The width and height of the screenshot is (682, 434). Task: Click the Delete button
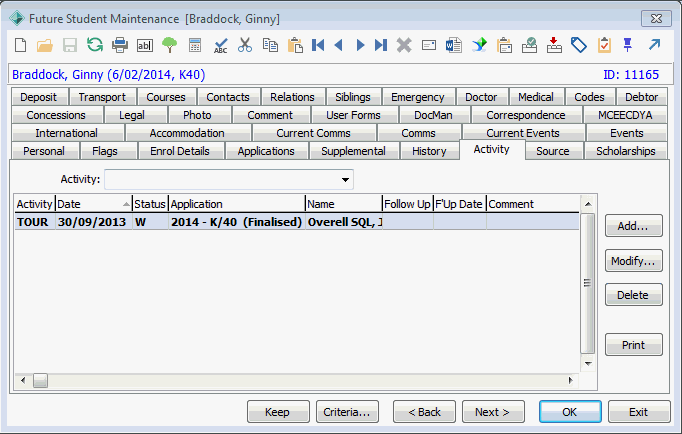[633, 295]
